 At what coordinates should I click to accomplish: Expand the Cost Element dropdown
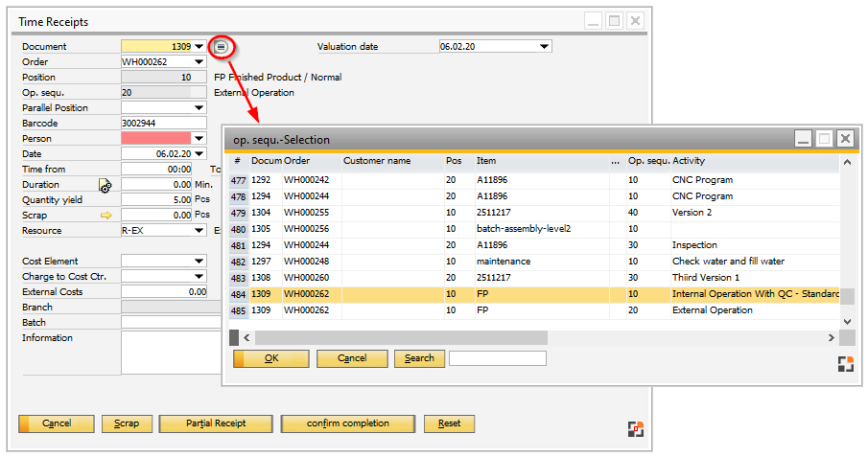pyautogui.click(x=199, y=261)
